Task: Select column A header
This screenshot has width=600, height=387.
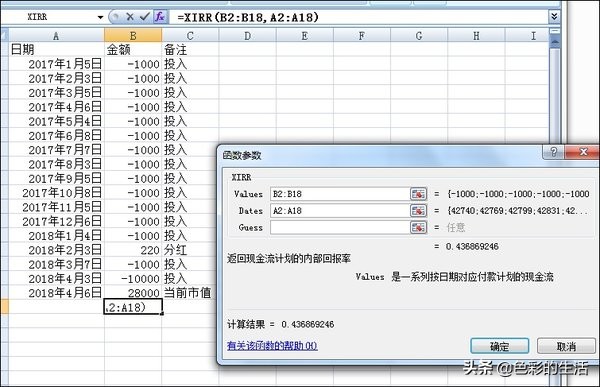Action: coord(56,36)
